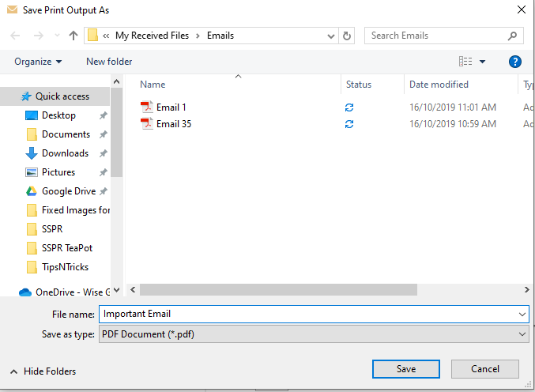Open the Downloads folder shortcut
The width and height of the screenshot is (535, 392).
[x=65, y=153]
